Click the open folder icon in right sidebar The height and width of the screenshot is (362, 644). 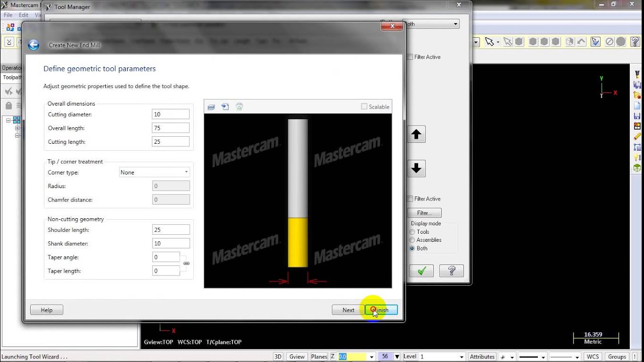click(637, 96)
